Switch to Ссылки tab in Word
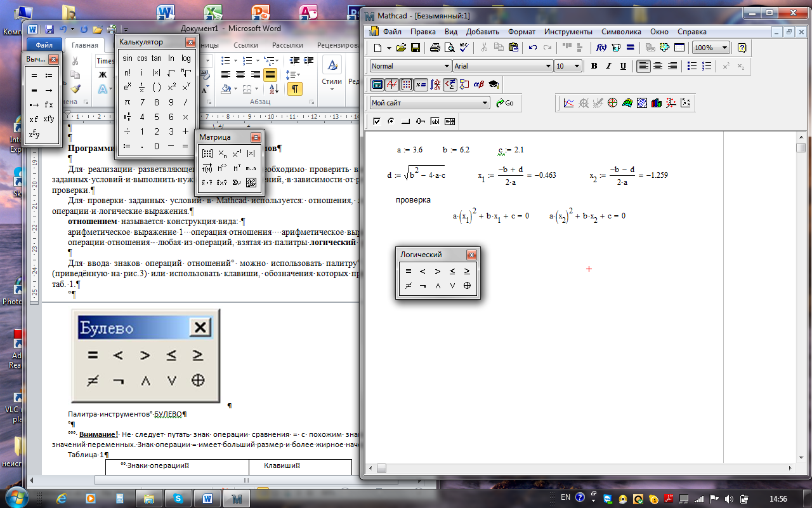This screenshot has width=812, height=508. click(x=246, y=45)
